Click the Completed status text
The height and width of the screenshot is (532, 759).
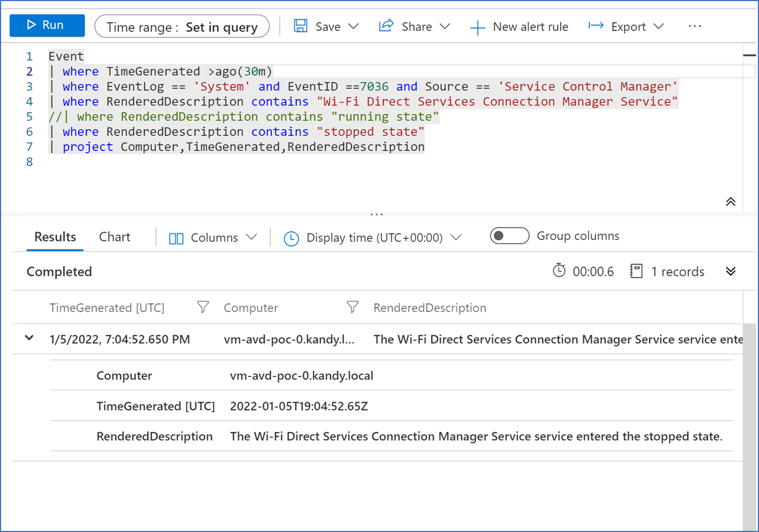(x=59, y=271)
